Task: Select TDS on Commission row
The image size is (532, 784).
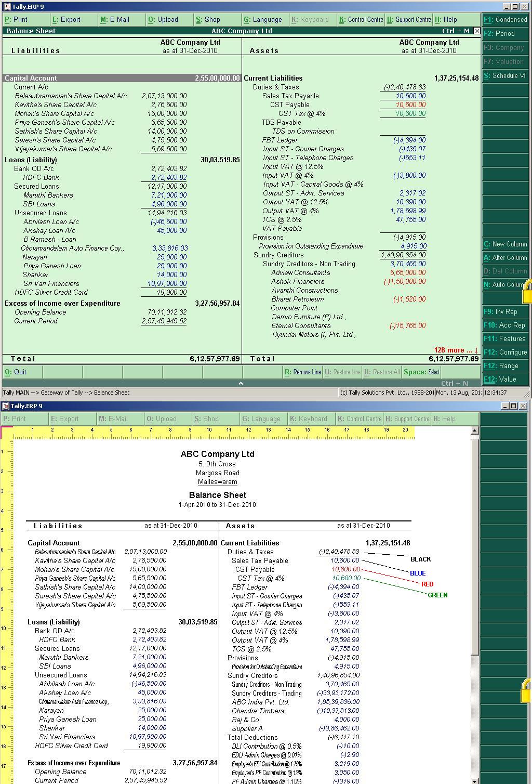Action: coord(303,131)
